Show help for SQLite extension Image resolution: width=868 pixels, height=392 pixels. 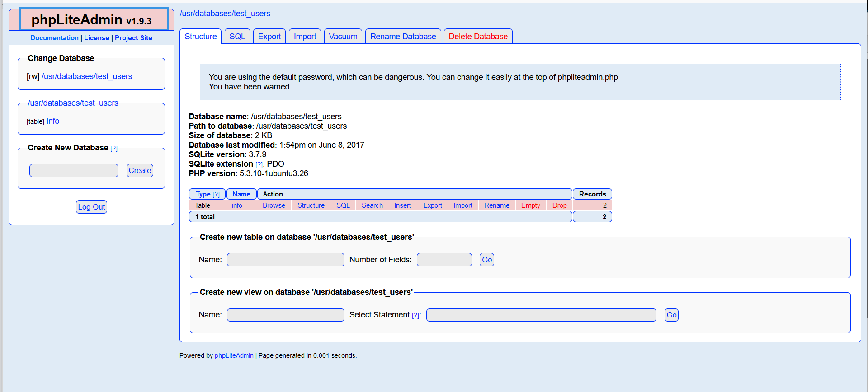click(259, 164)
